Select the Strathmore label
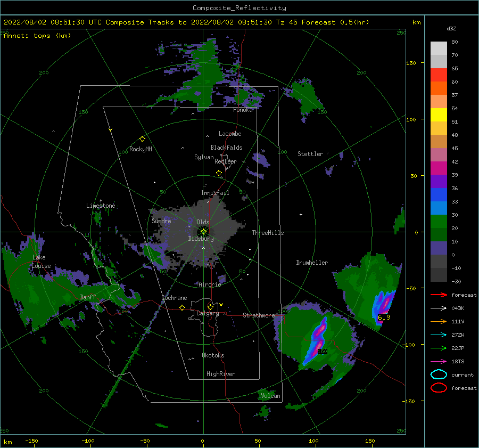 pyautogui.click(x=259, y=315)
